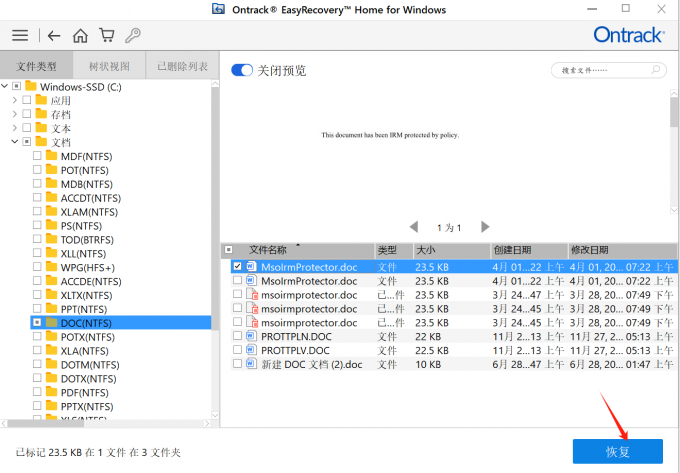Image resolution: width=680 pixels, height=473 pixels.
Task: Sort by 修改日期 column header
Action: (589, 250)
